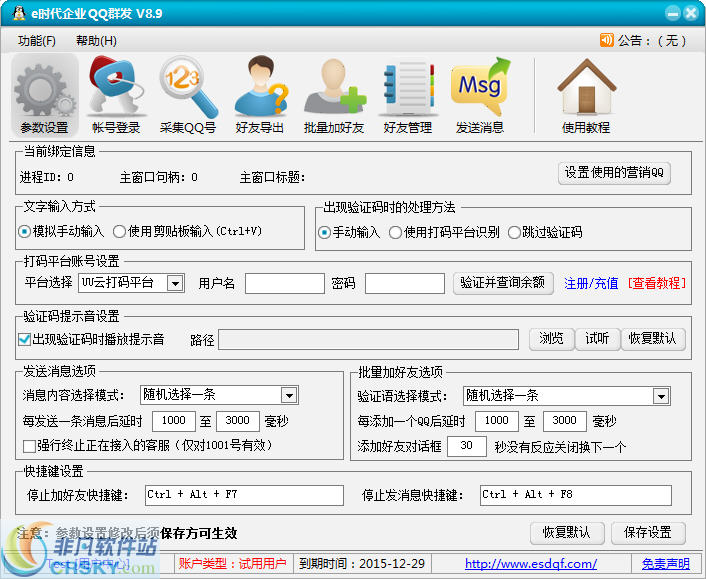Click the 路径 sound file path field
The image size is (706, 579).
(x=368, y=339)
